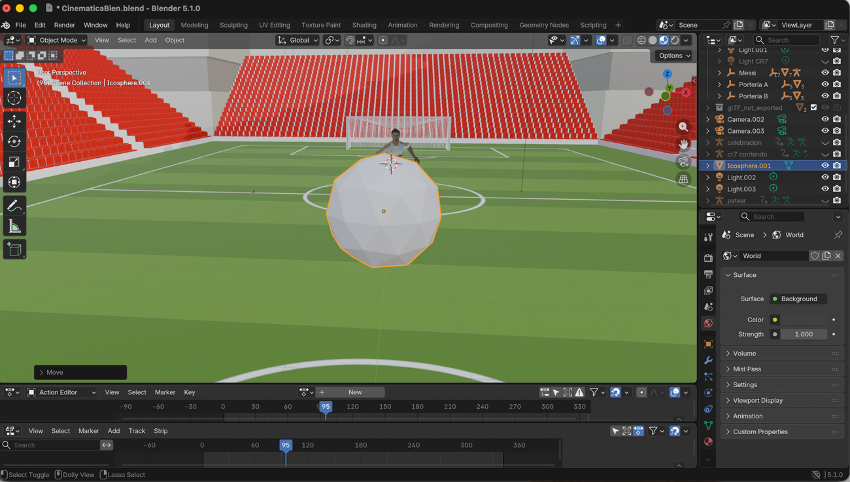Open Action Editor mode dropdown

click(x=61, y=393)
